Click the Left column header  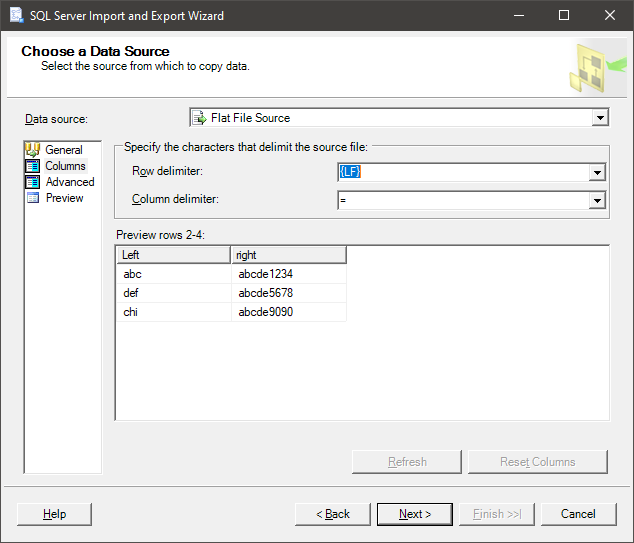(173, 255)
